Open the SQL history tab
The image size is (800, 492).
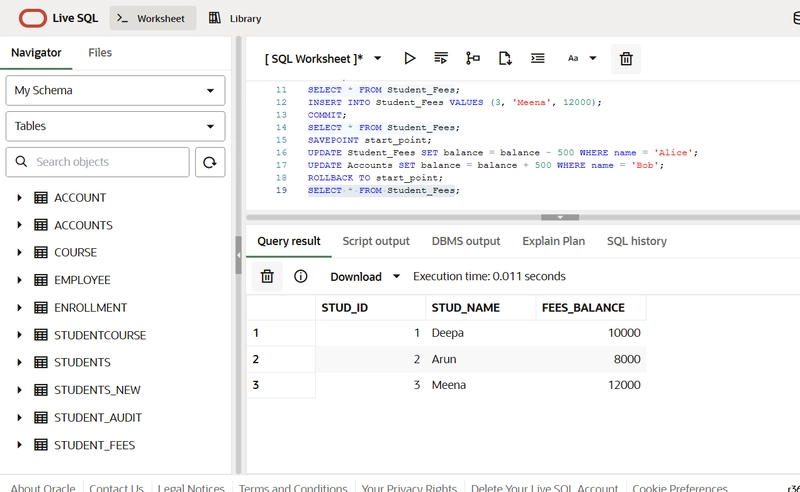pos(636,241)
